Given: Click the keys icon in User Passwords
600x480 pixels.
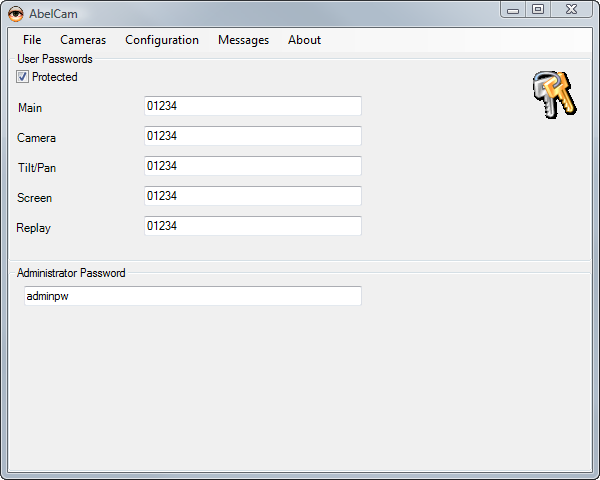Looking at the screenshot, I should (554, 95).
